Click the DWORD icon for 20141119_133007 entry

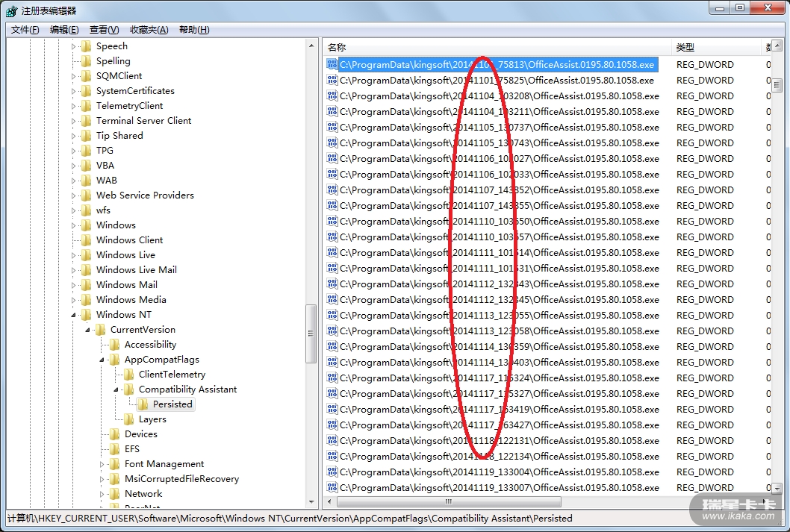(332, 487)
